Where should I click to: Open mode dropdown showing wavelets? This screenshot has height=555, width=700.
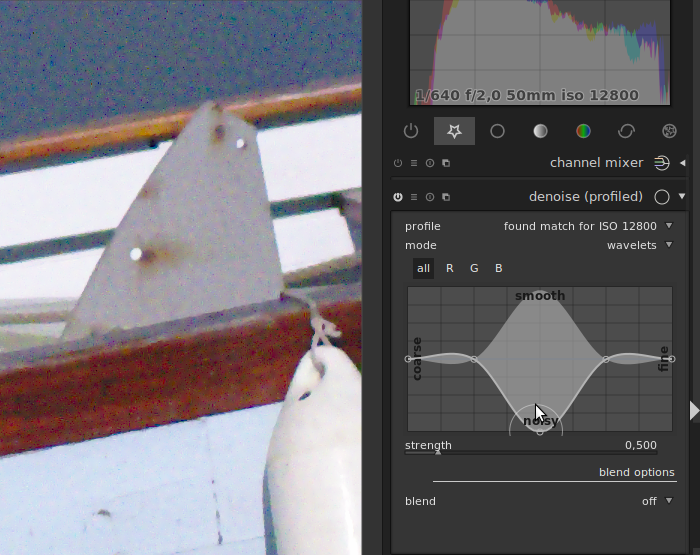point(539,245)
